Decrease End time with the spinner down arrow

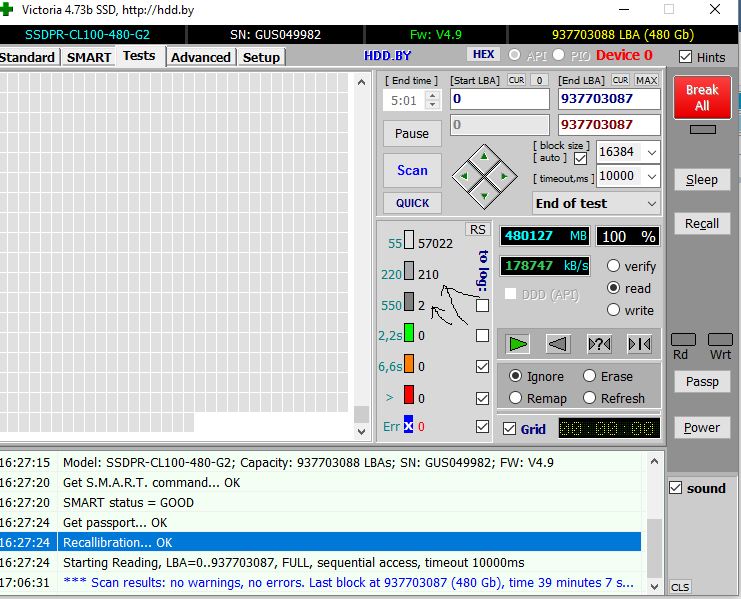tap(432, 105)
